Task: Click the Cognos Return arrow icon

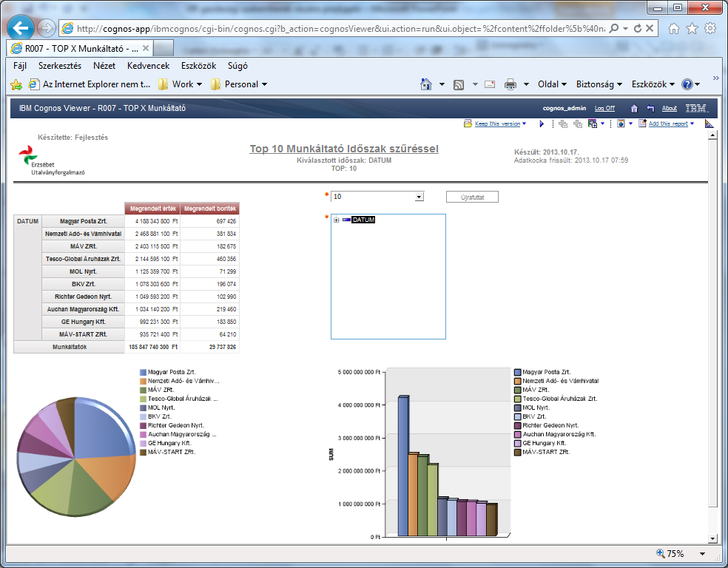Action: click(x=650, y=108)
